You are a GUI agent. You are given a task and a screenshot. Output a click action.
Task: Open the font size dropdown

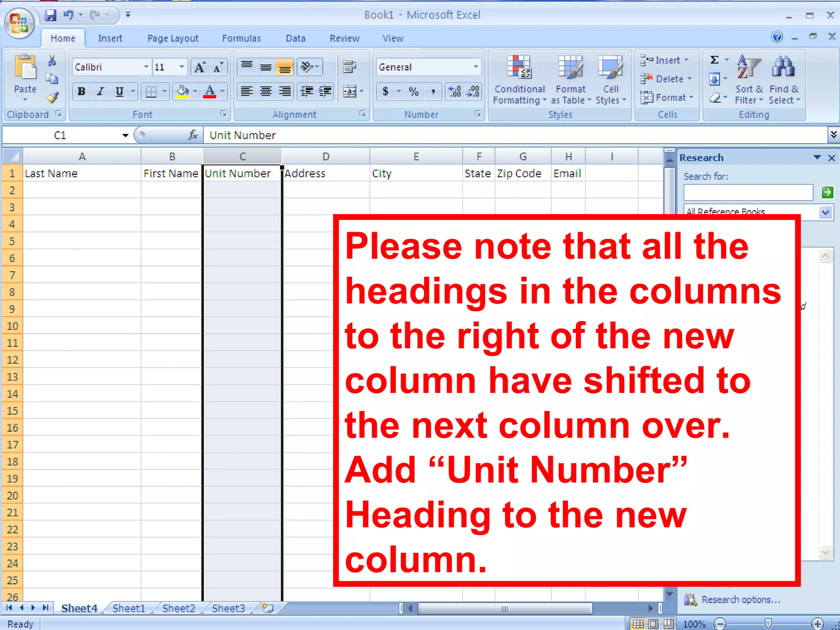tap(182, 67)
